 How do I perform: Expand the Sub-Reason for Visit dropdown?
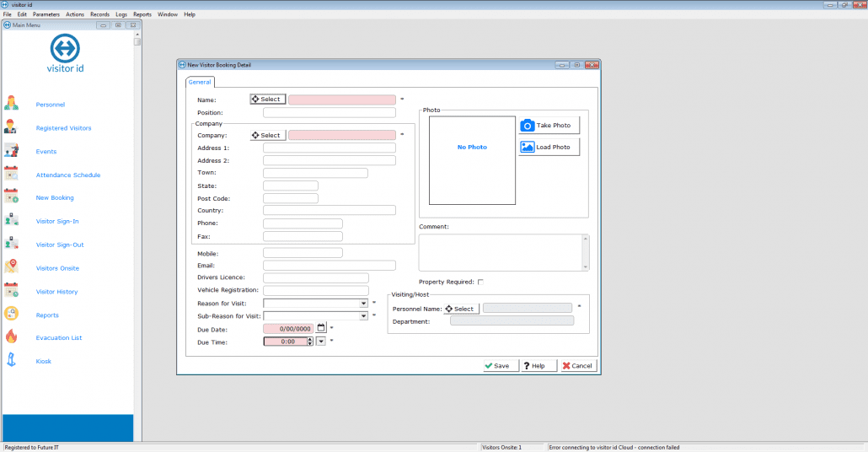pyautogui.click(x=363, y=316)
